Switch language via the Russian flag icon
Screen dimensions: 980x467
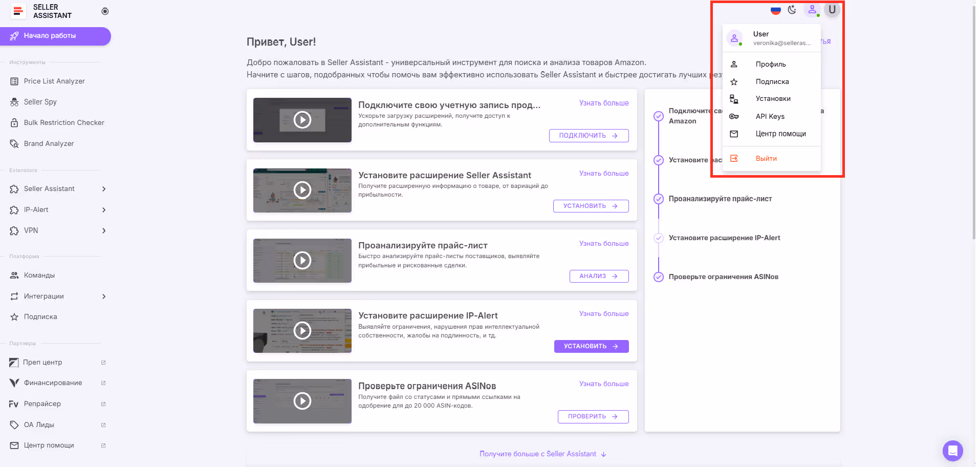(x=776, y=10)
